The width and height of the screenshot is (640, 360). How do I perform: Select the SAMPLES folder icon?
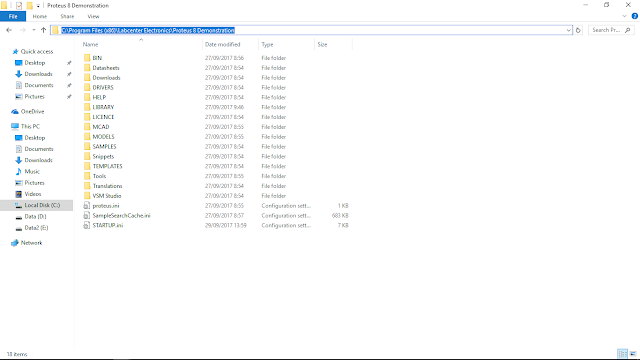click(87, 147)
